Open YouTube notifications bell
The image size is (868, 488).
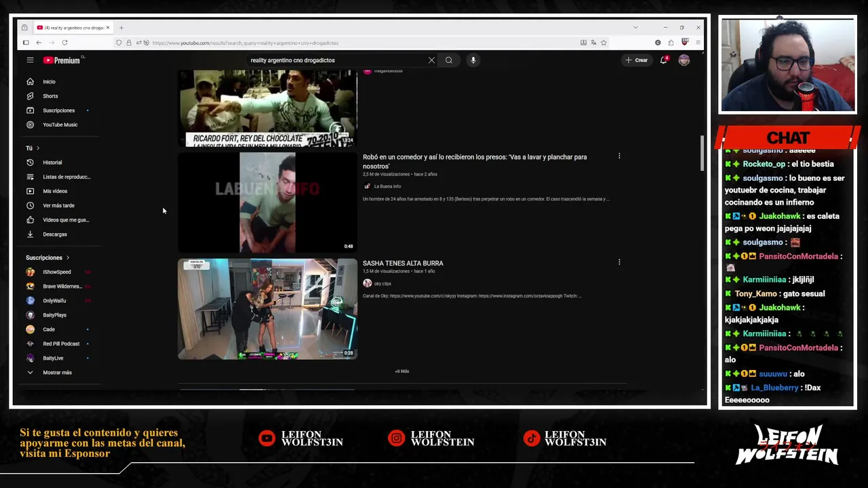(664, 60)
